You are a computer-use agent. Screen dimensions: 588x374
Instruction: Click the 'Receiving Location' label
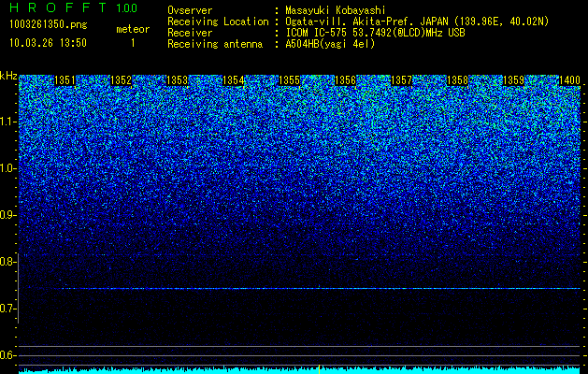coord(218,22)
